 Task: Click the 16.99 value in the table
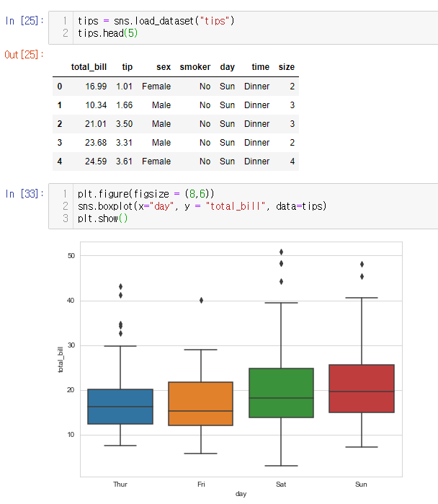(x=96, y=87)
